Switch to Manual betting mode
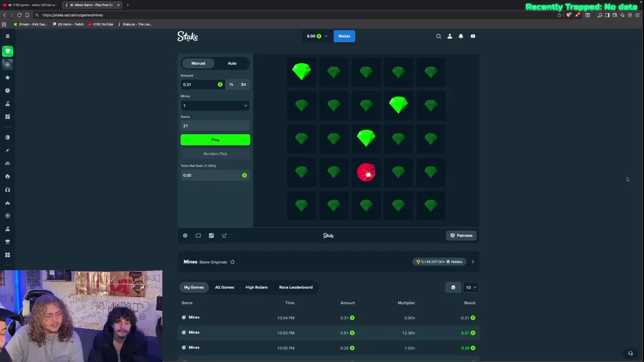This screenshot has width=644, height=362. (198, 63)
